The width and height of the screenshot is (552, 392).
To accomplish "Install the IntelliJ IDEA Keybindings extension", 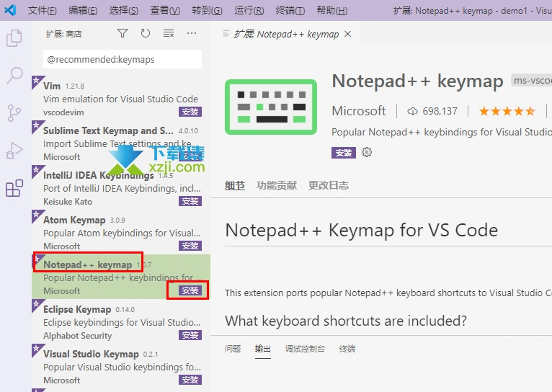I will pyautogui.click(x=190, y=201).
